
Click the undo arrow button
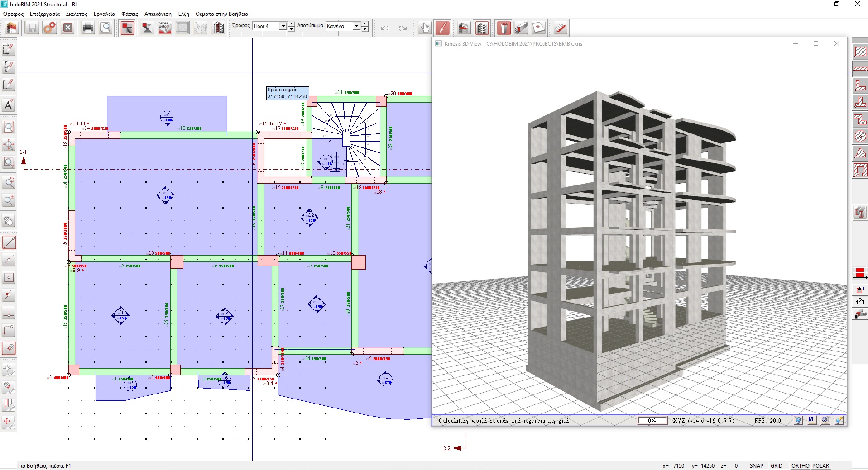(x=384, y=28)
